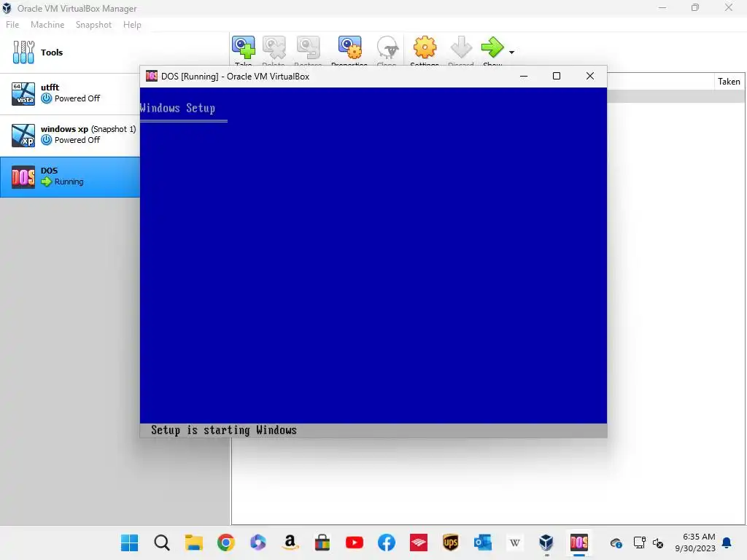Restore down the VirtualBox Manager window
Viewport: 747px width, 560px height.
tap(695, 7)
